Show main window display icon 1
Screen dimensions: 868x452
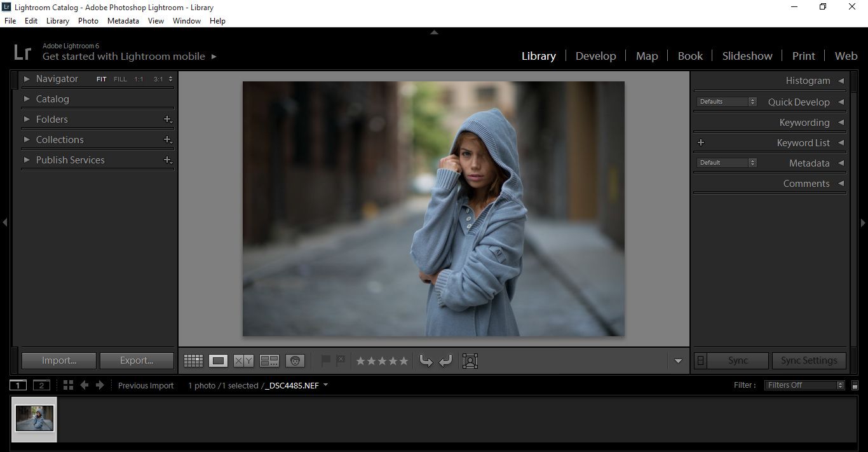18,385
